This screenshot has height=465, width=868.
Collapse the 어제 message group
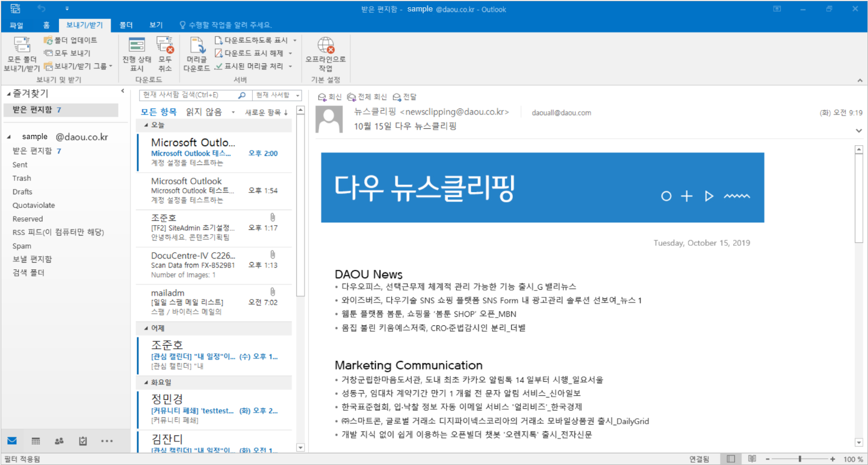click(146, 329)
